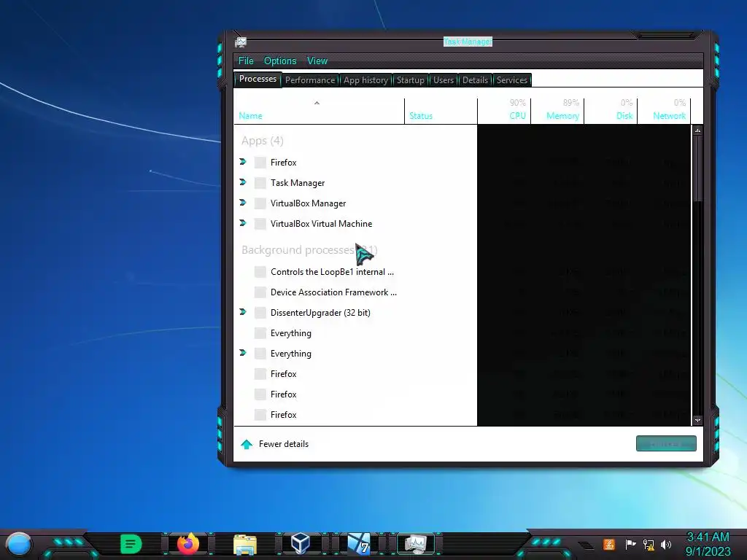Sort by the Status column header
The height and width of the screenshot is (560, 747).
441,111
